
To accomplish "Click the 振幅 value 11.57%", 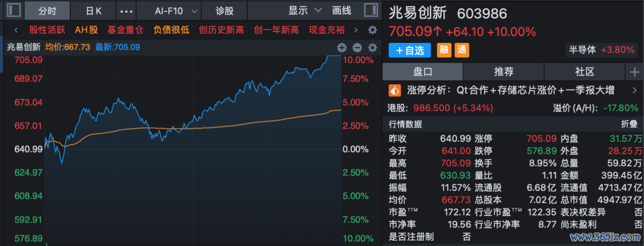I will 457,188.
